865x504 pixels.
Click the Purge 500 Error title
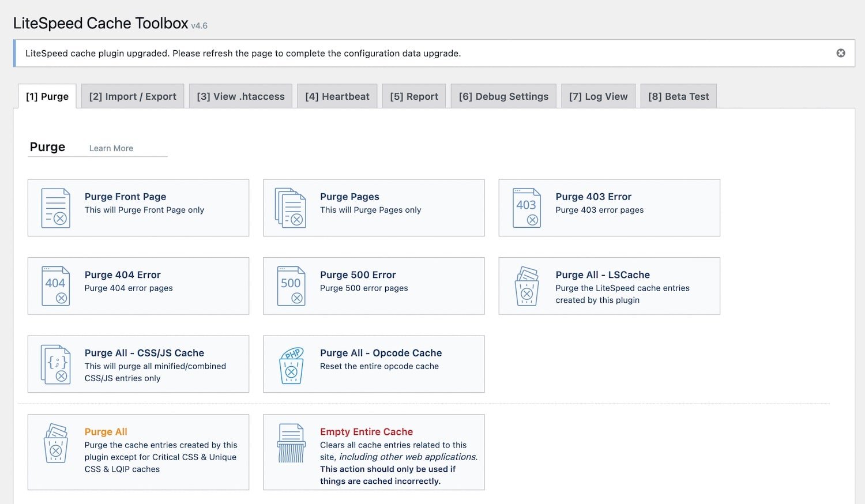coord(358,275)
